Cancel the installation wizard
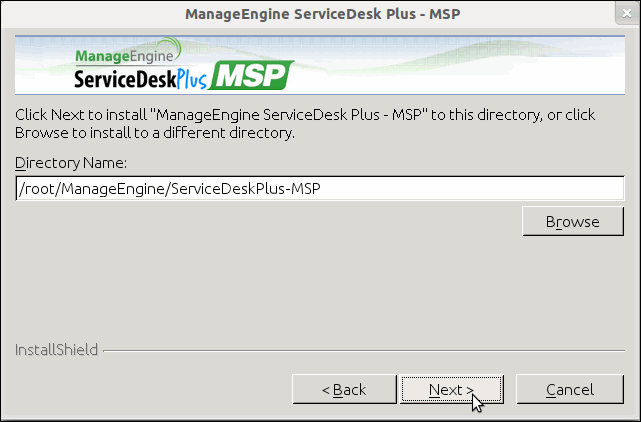The height and width of the screenshot is (422, 641). (x=570, y=389)
